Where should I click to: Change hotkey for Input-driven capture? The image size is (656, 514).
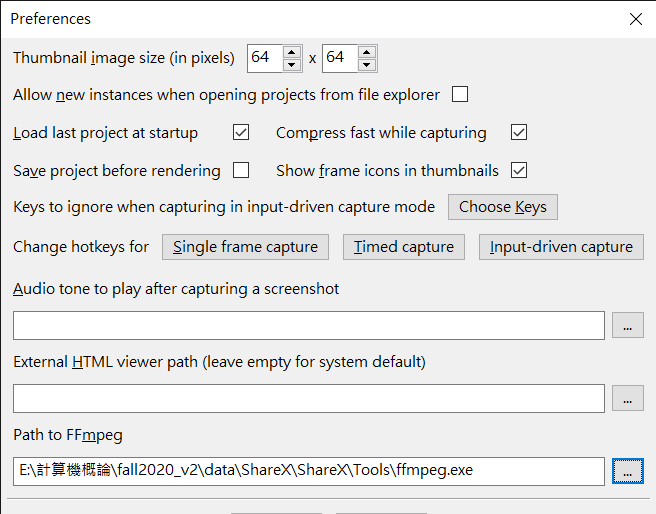pos(561,247)
